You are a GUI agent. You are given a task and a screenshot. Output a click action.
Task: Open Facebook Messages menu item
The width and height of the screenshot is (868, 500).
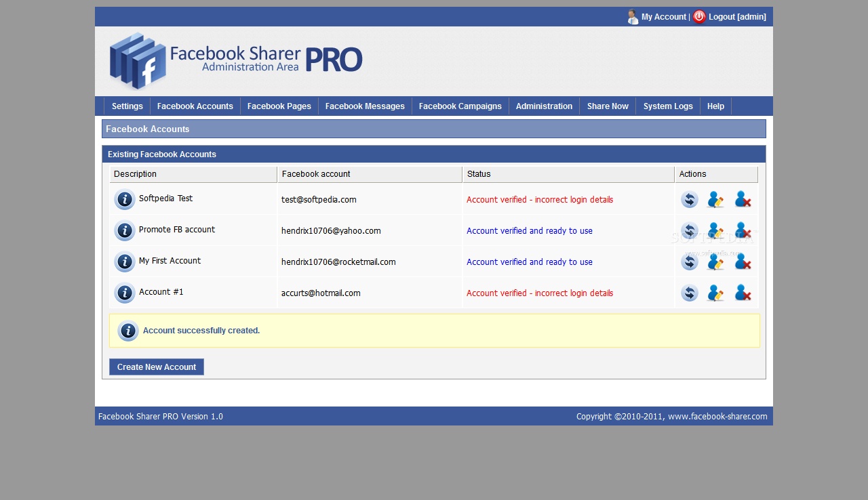(365, 106)
